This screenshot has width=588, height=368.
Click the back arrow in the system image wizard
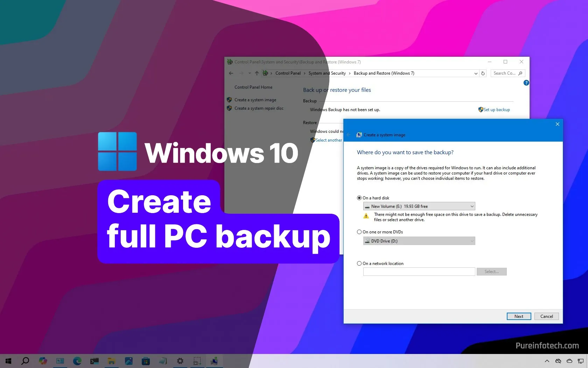(349, 135)
